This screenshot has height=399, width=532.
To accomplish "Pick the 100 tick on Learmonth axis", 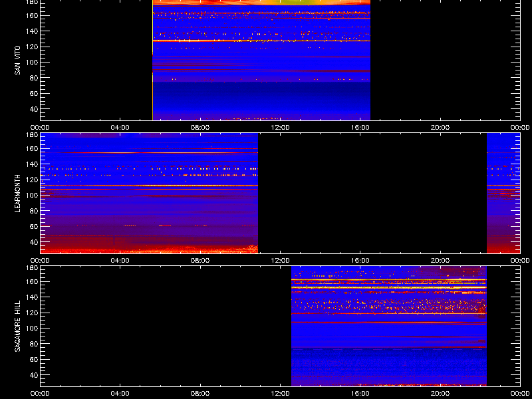I will (x=31, y=196).
